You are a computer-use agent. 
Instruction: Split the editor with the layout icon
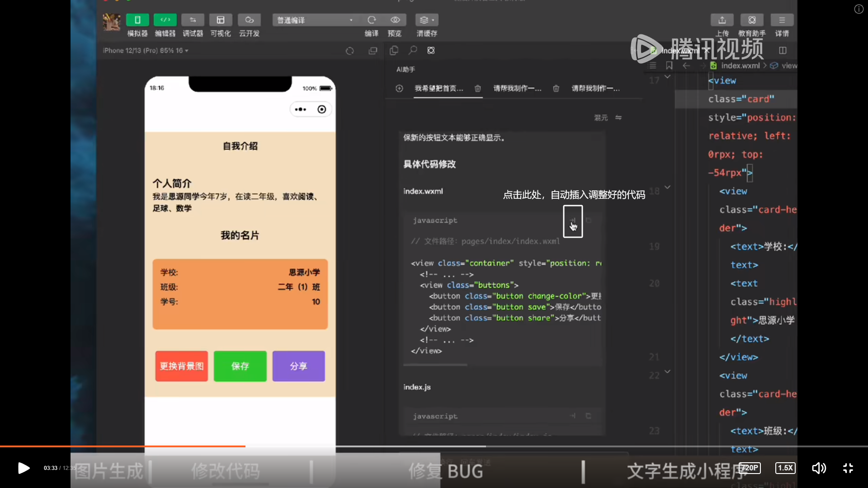click(783, 50)
